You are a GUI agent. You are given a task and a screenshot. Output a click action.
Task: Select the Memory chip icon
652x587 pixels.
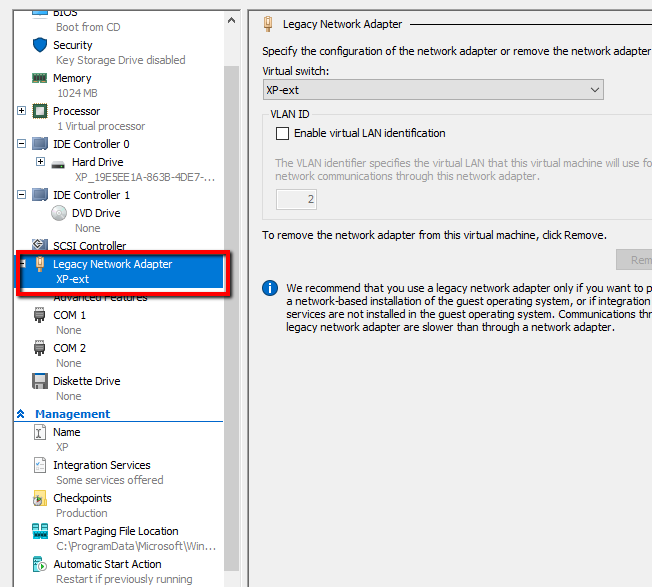click(x=40, y=78)
